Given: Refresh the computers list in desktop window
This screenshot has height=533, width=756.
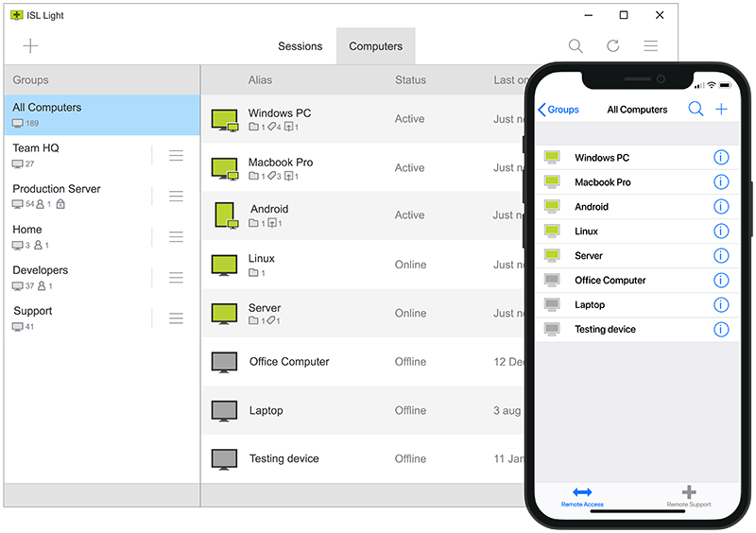Looking at the screenshot, I should tap(612, 45).
